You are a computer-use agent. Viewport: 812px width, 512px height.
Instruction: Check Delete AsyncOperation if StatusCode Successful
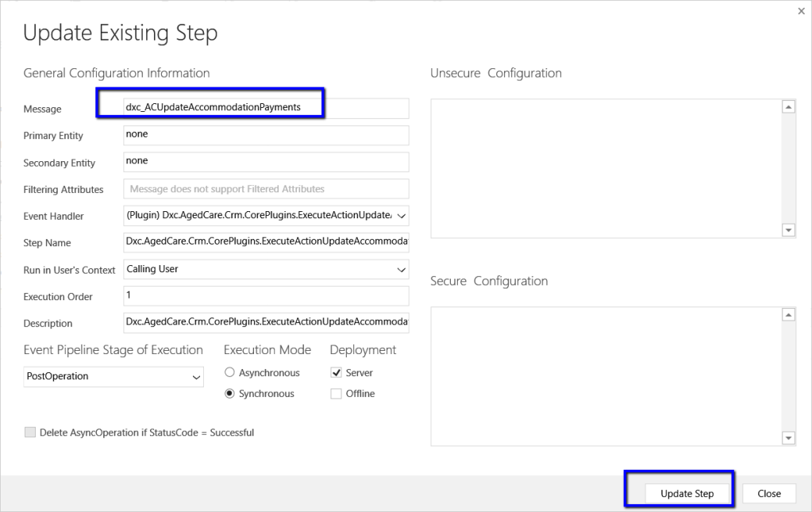30,433
